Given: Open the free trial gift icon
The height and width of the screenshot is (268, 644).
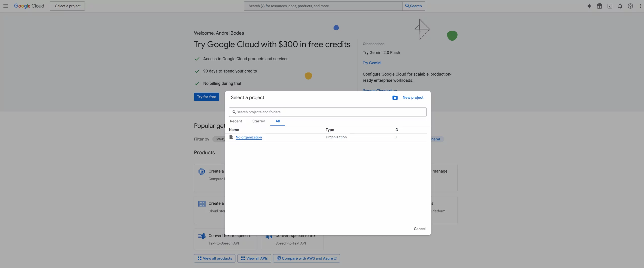Looking at the screenshot, I should pos(599,6).
